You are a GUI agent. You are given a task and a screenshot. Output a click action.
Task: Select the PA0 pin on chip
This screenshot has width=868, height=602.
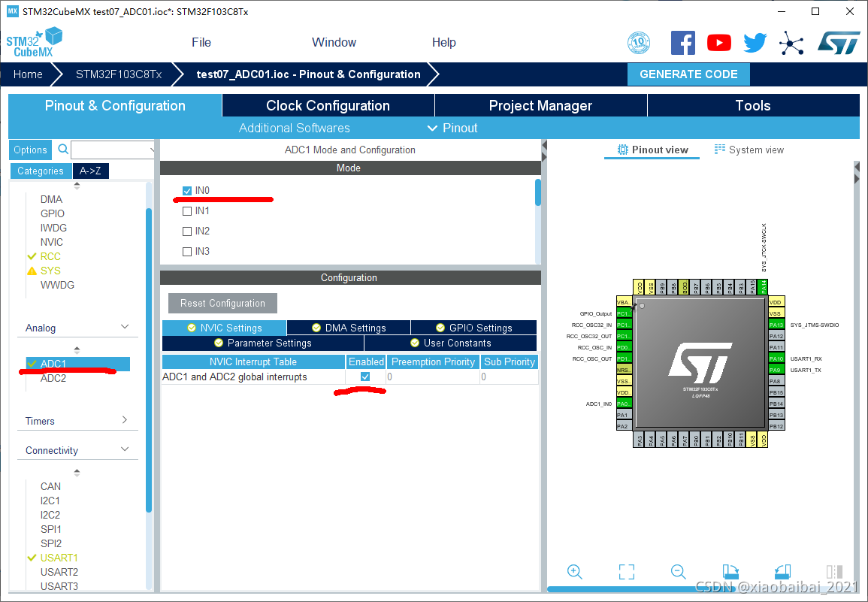tap(623, 404)
